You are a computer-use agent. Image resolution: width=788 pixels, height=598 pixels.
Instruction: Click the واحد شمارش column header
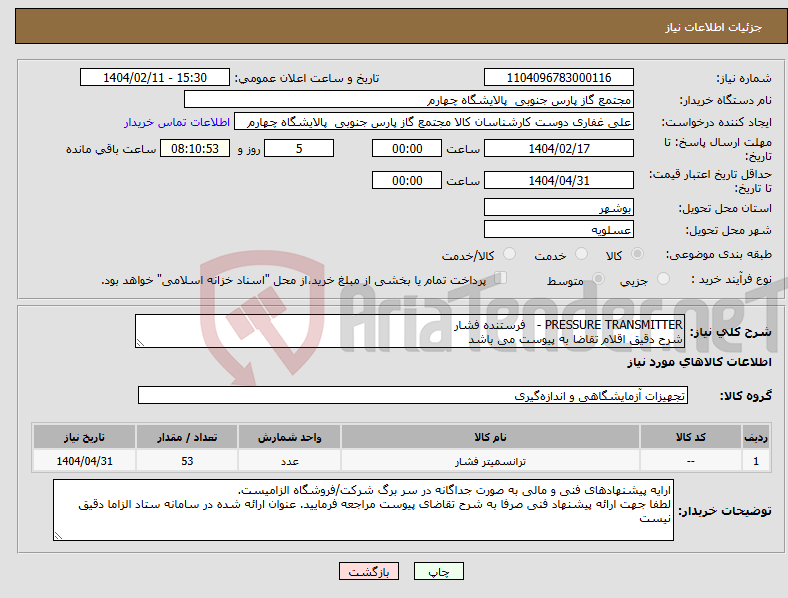(289, 437)
